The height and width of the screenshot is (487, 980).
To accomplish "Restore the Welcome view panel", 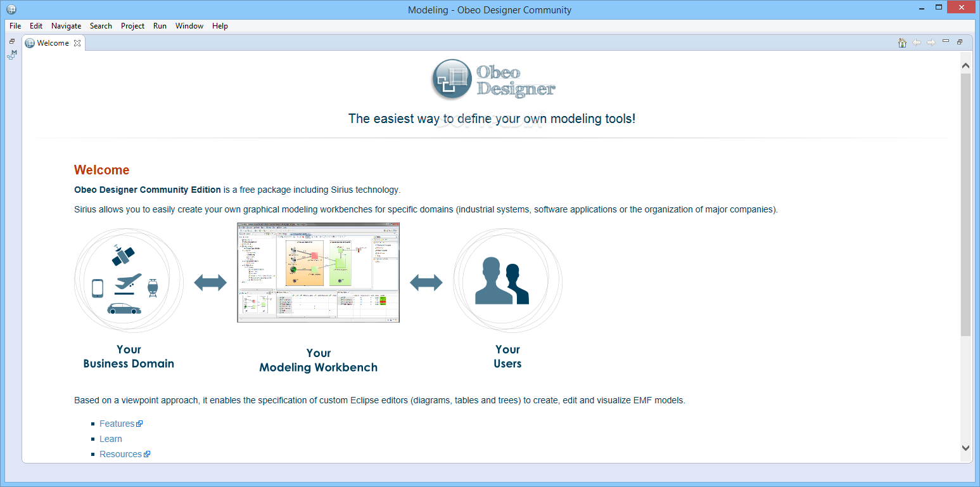I will (960, 42).
